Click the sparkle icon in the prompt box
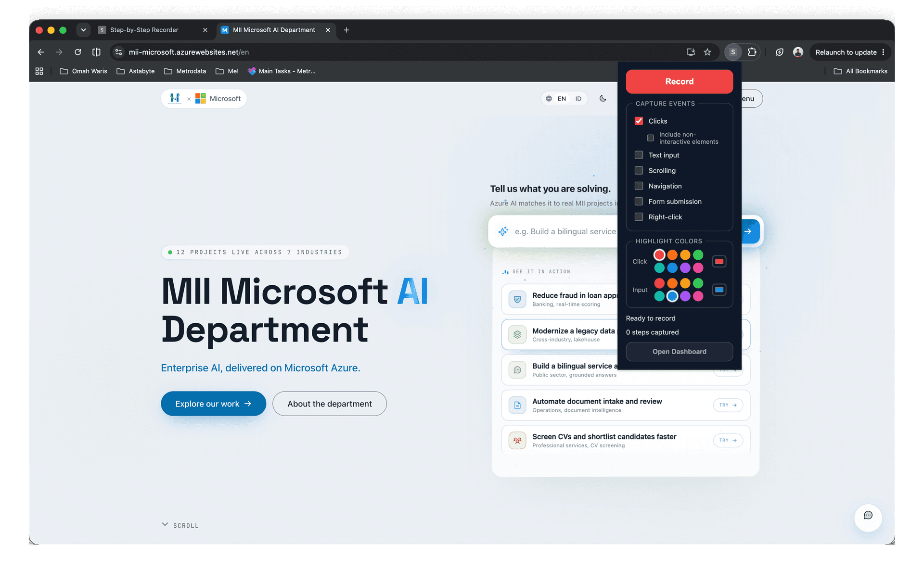924x583 pixels. tap(503, 231)
